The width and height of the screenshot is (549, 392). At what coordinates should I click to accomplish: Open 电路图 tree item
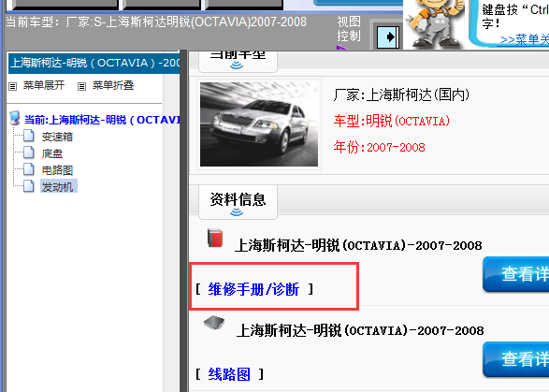(x=57, y=170)
